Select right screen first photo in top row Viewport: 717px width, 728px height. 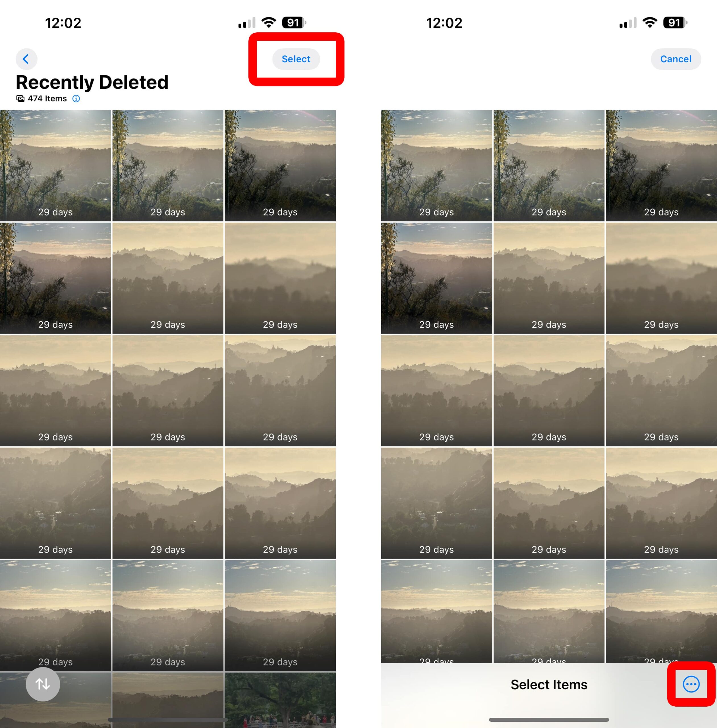[436, 165]
